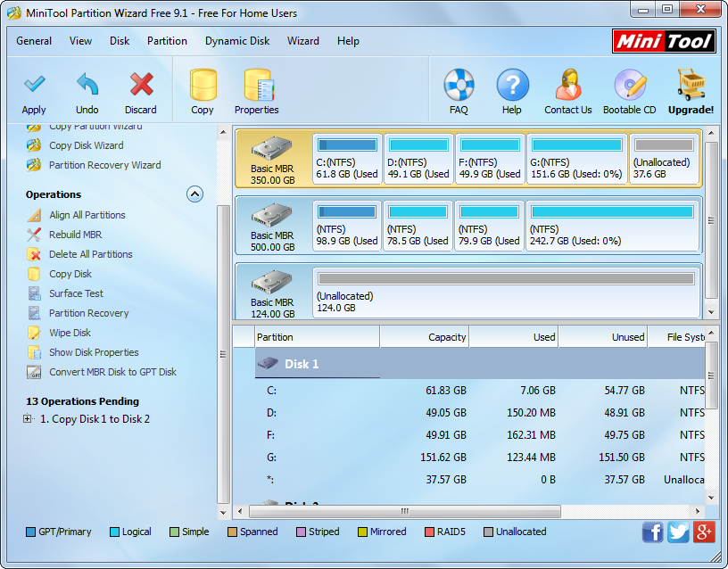Select the 242.7 GB NTFS partition block
The width and height of the screenshot is (728, 569).
612,226
